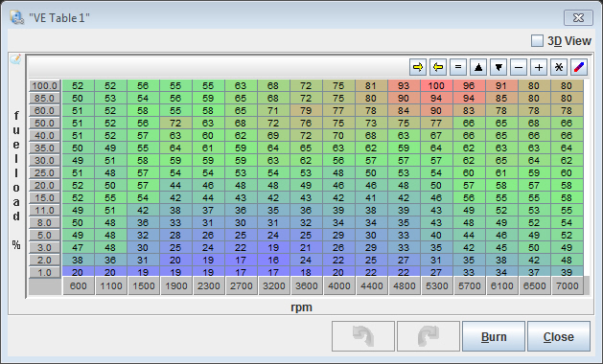
Task: Click the undo arrow button
Action: pos(363,336)
